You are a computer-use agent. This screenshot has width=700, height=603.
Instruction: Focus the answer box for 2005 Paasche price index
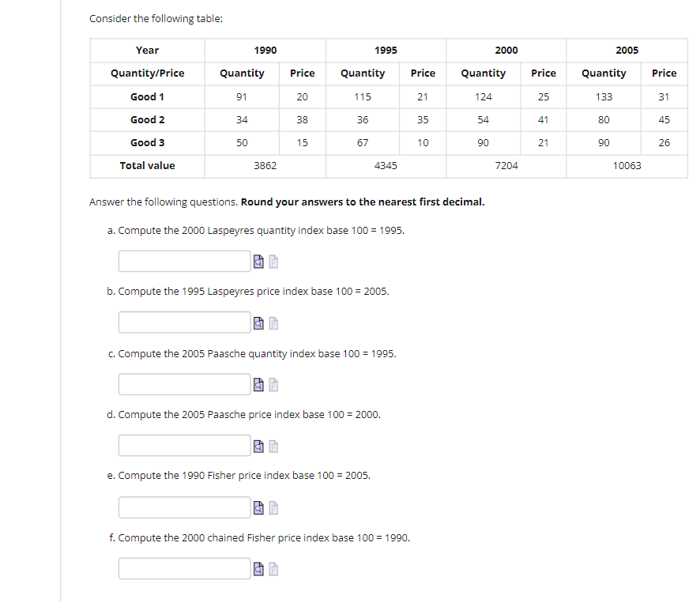tap(184, 445)
